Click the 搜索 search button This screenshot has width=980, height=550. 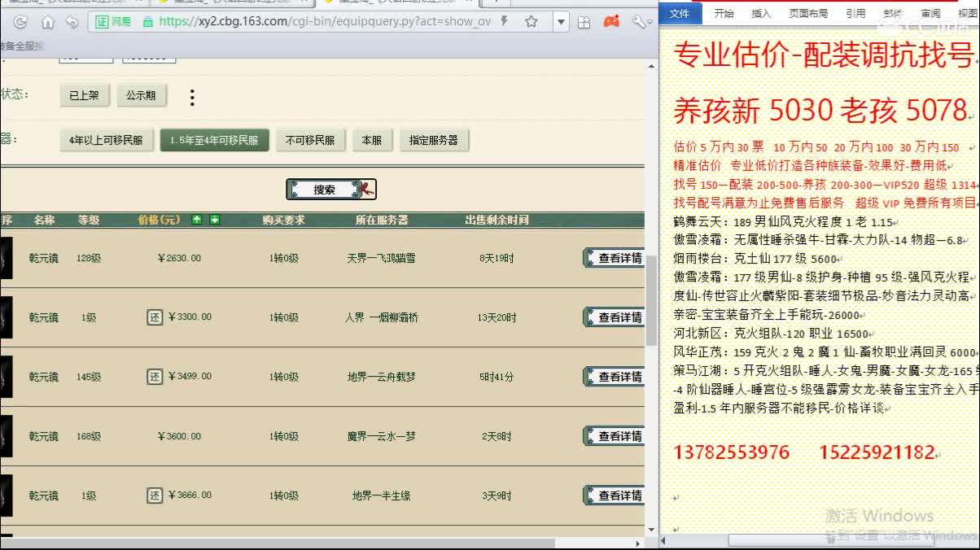click(x=330, y=190)
